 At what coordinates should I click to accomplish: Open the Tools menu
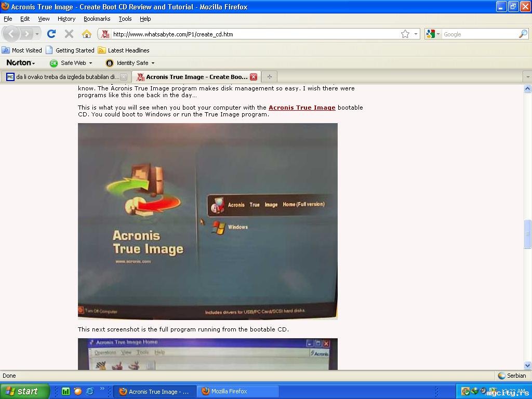tap(125, 19)
